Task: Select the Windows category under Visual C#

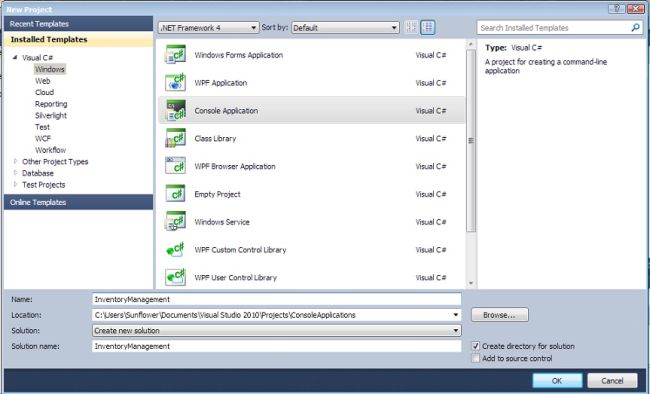Action: pos(50,69)
